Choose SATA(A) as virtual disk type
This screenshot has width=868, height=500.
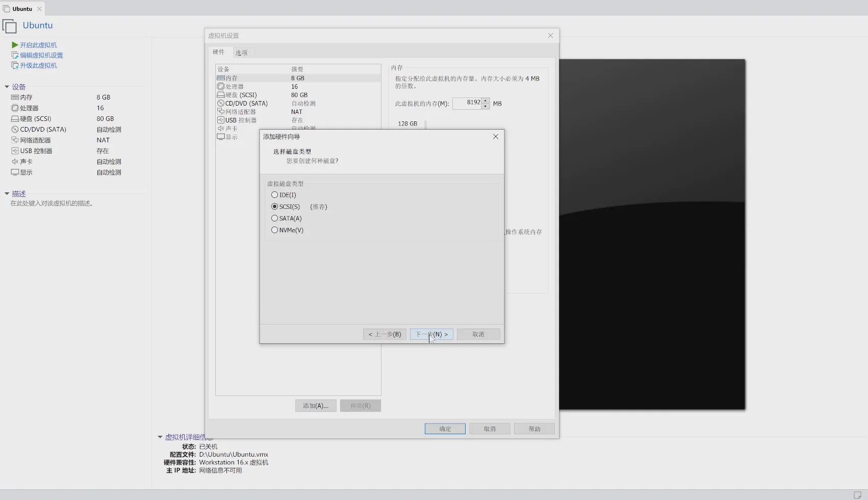click(275, 218)
